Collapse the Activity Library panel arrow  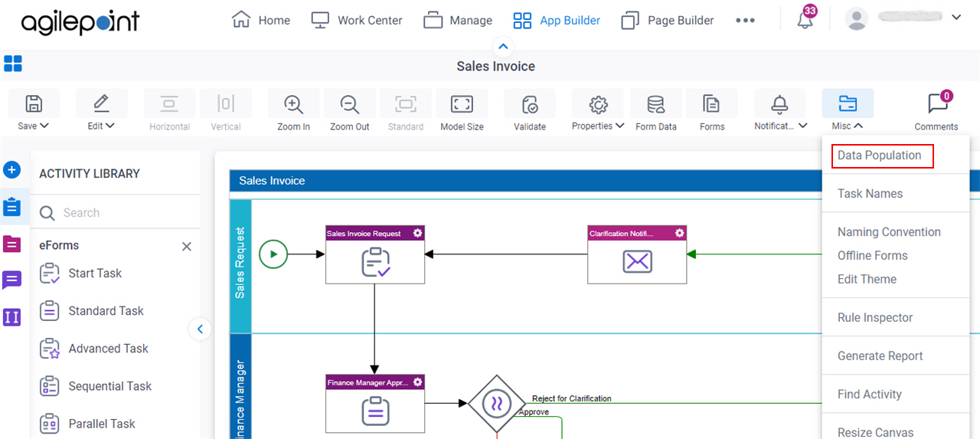[200, 329]
